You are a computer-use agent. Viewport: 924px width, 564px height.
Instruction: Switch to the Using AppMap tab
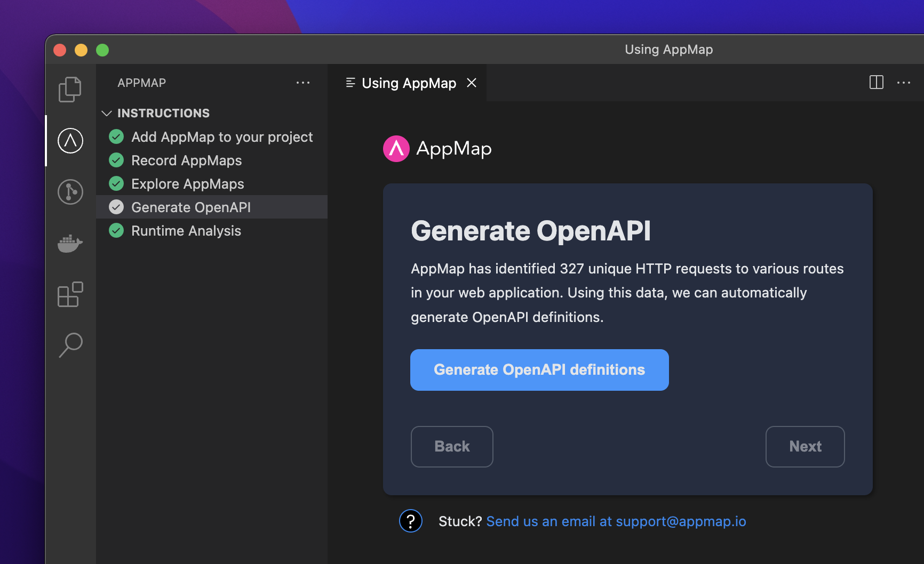(409, 83)
